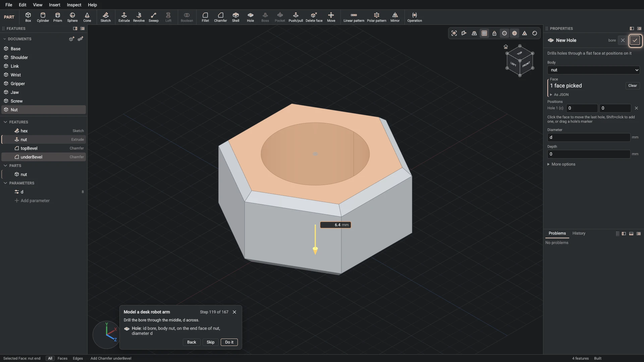Activate the Extrude tool
This screenshot has height=362, width=644.
124,17
